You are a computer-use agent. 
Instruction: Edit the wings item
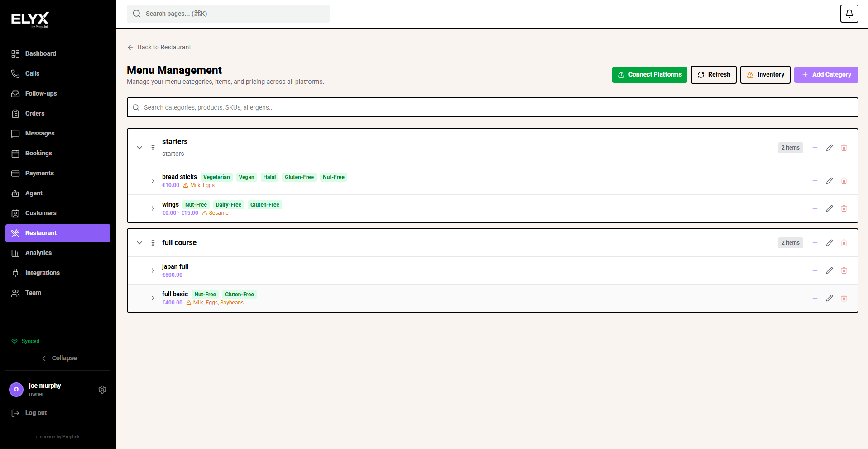click(x=829, y=208)
